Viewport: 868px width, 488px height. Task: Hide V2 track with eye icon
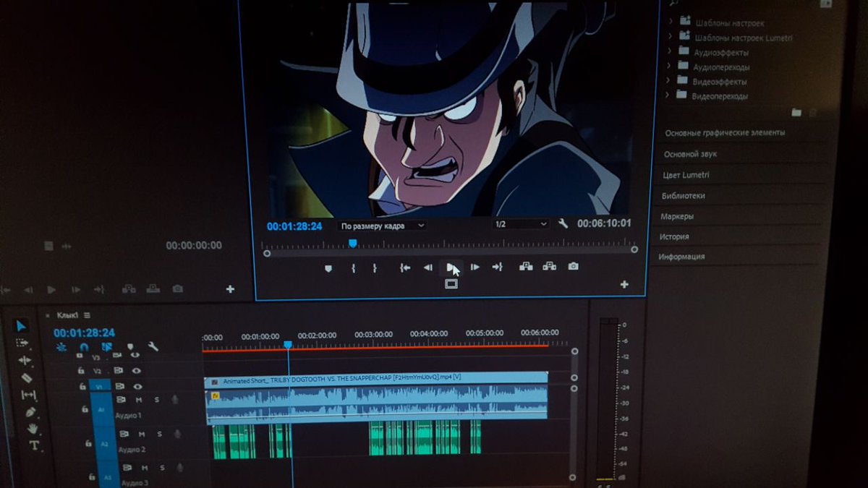[x=137, y=370]
